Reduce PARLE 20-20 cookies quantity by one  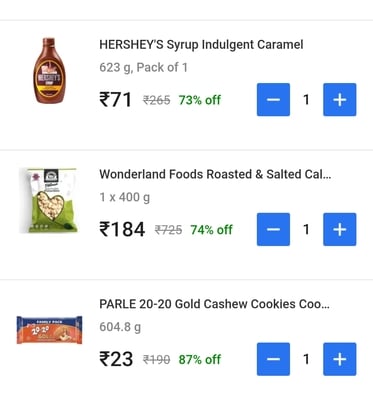(273, 359)
